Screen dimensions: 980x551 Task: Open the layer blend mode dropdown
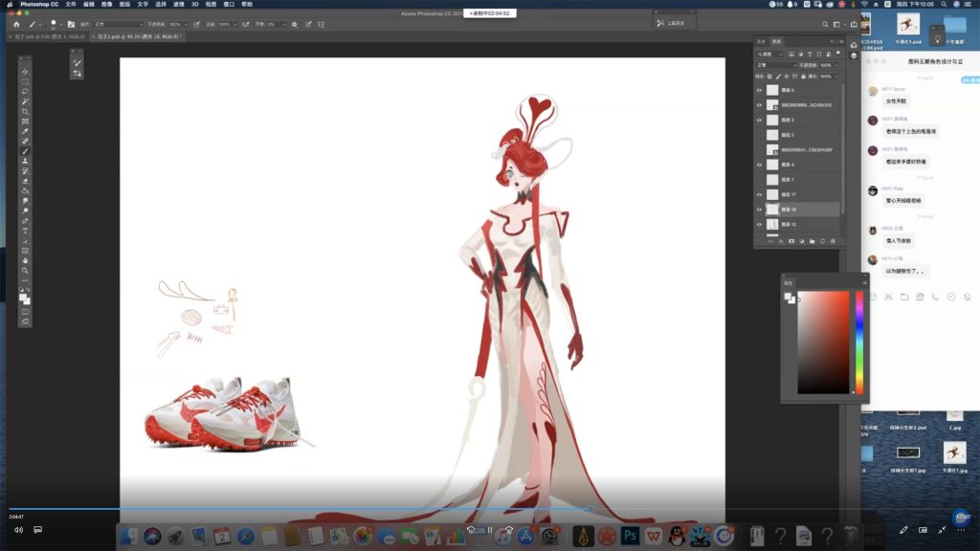click(x=775, y=65)
